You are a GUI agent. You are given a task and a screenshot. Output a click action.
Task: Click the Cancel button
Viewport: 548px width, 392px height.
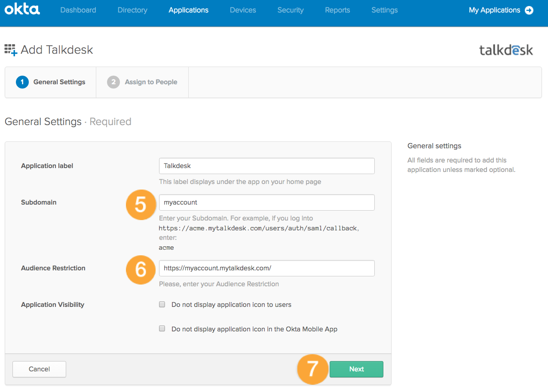[39, 369]
